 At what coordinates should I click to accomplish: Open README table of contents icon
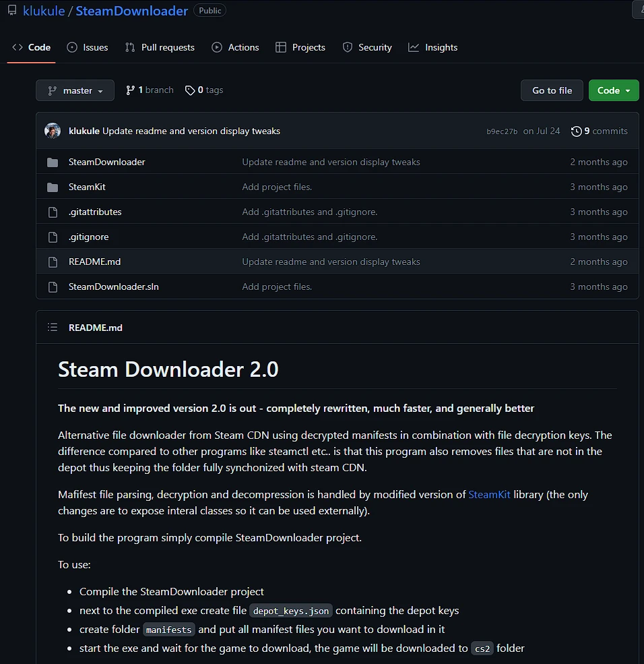pyautogui.click(x=53, y=328)
